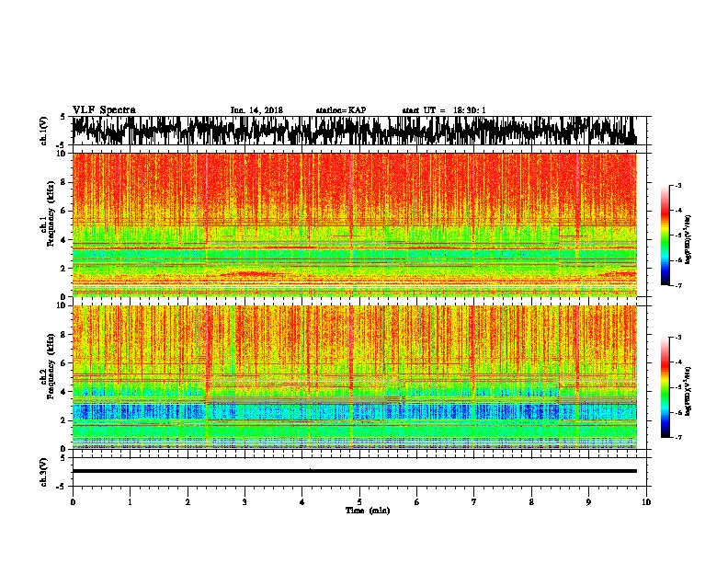Click time axis tick label '4'

302,502
